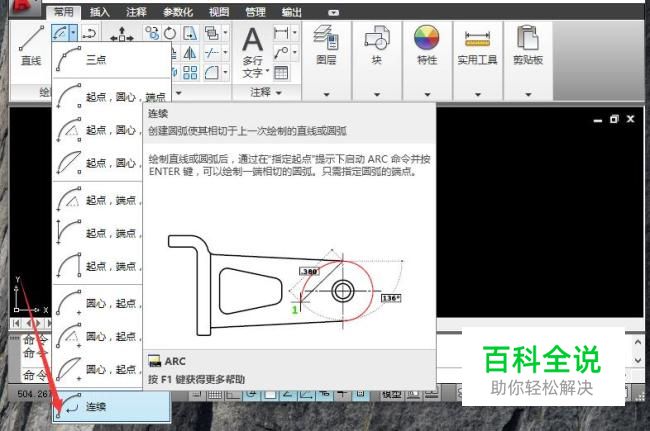Open the 块 block panel
This screenshot has width=650, height=431.
tap(376, 45)
